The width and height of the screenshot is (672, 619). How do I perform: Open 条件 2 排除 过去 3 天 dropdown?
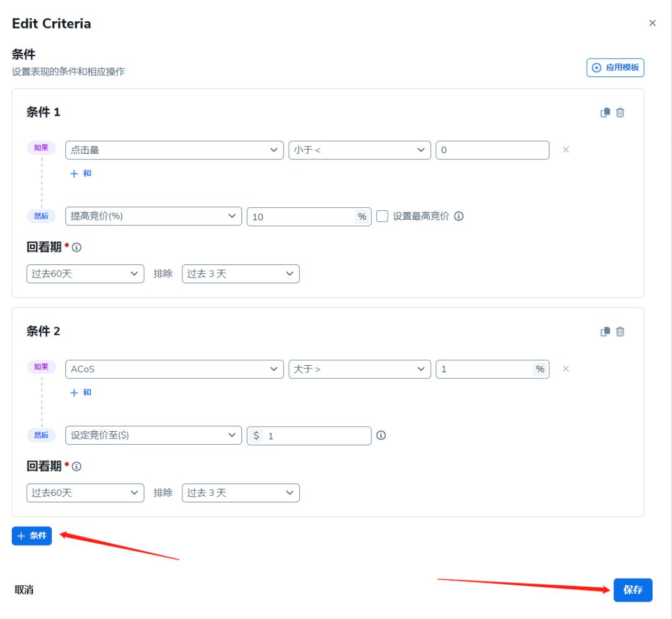pos(240,493)
